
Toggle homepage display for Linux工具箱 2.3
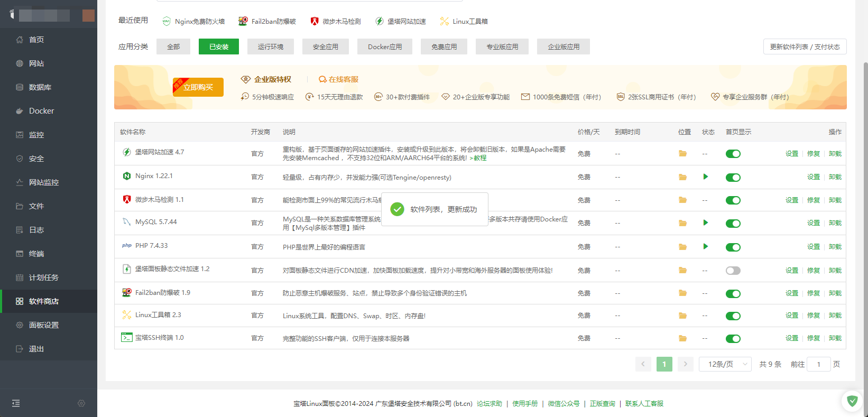[x=733, y=316]
